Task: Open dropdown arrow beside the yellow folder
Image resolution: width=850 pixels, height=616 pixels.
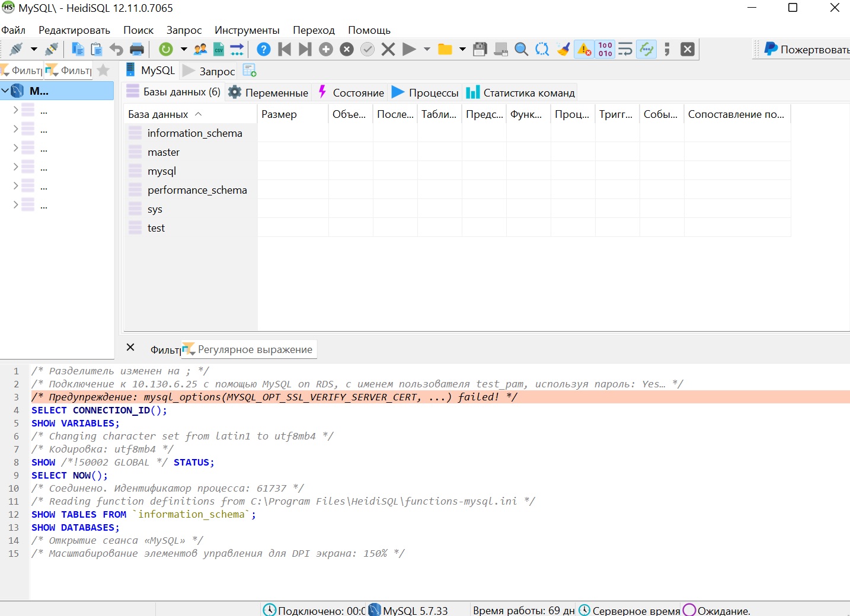Action: click(462, 50)
